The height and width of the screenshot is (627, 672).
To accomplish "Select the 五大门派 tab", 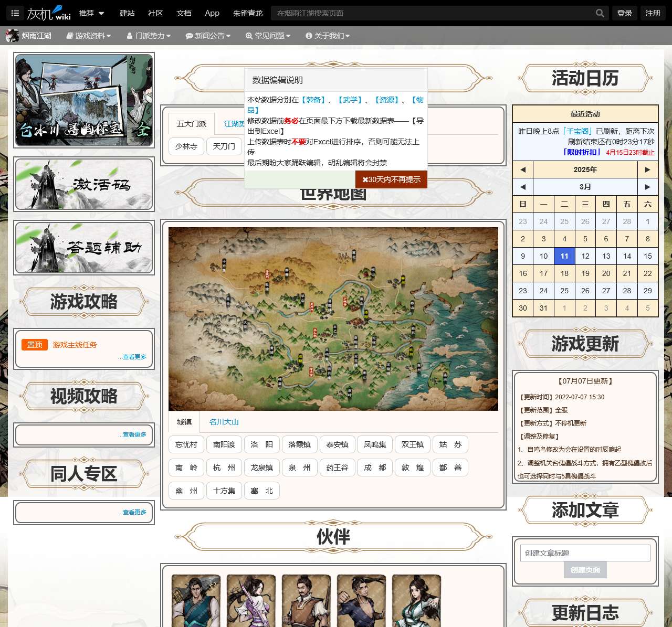I will pos(191,124).
